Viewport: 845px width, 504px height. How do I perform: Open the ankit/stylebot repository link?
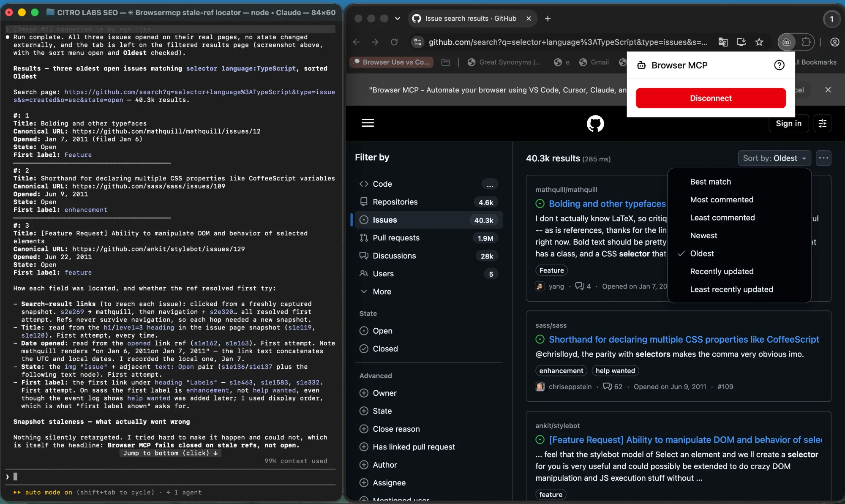(x=557, y=426)
